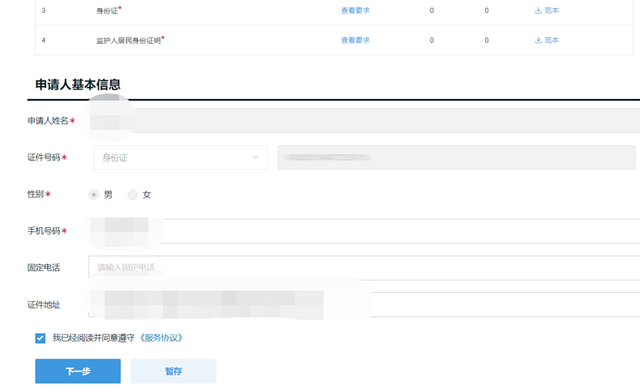Viewport: 640px width, 392px height.
Task: Click the 监护人居民身份证明 material name
Action: tap(129, 40)
